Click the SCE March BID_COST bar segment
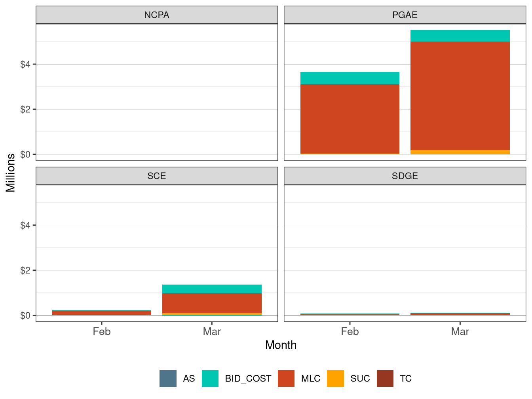This screenshot has height=399, width=532. point(212,289)
